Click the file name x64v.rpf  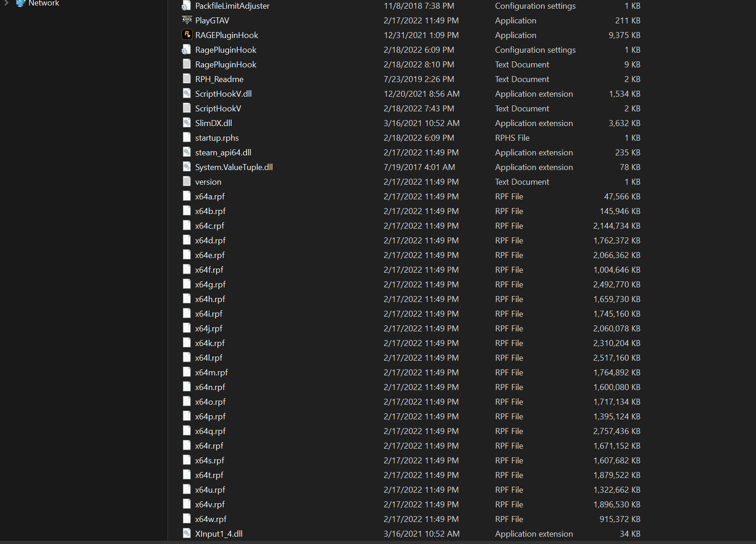(210, 505)
